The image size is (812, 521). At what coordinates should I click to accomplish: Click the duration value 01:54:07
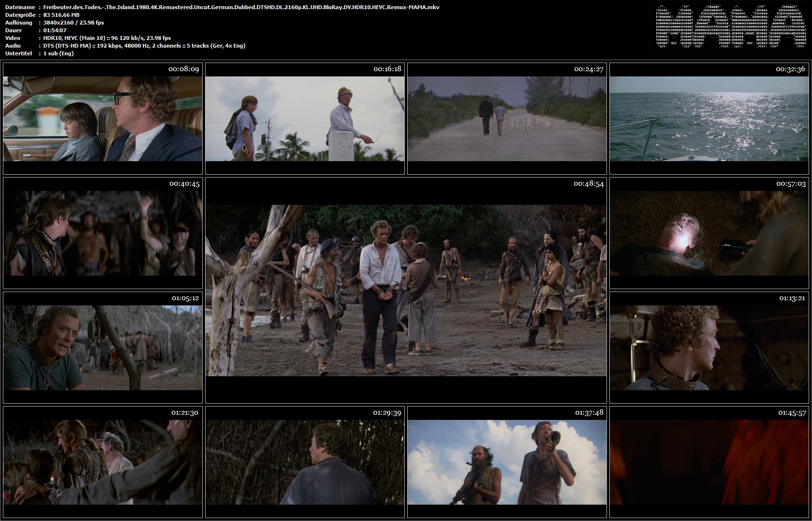(55, 30)
